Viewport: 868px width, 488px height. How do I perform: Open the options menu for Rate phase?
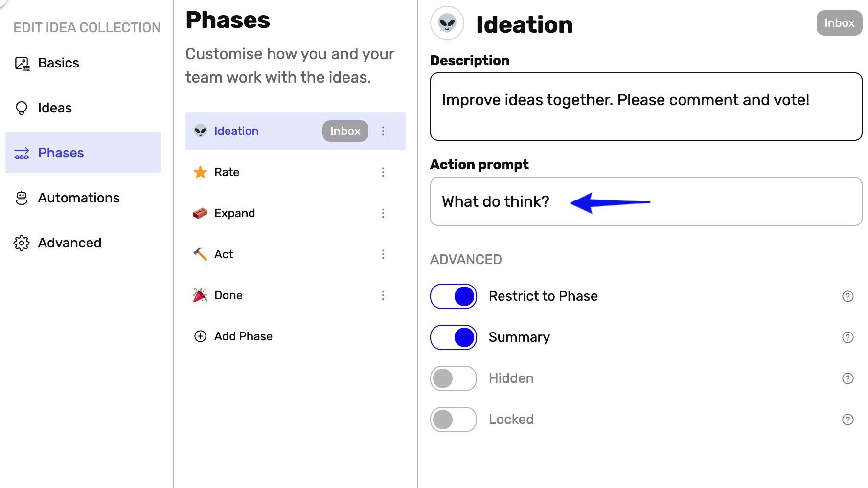click(x=383, y=172)
